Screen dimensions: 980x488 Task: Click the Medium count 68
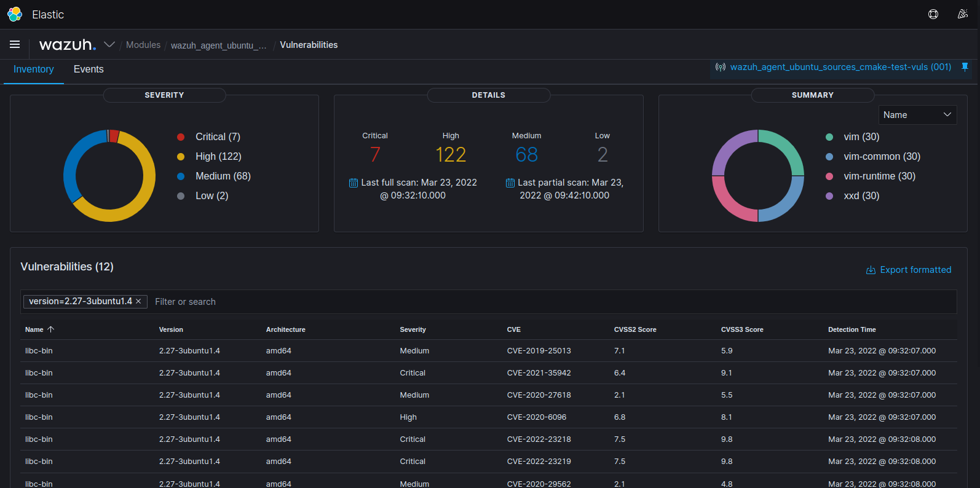pyautogui.click(x=527, y=154)
